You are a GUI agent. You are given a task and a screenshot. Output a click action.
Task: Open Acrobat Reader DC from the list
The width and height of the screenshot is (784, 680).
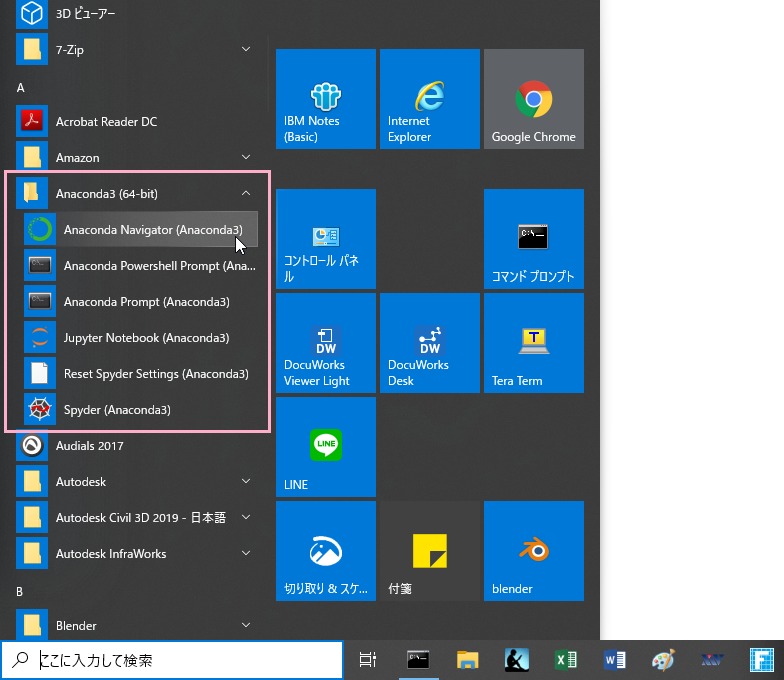click(137, 122)
